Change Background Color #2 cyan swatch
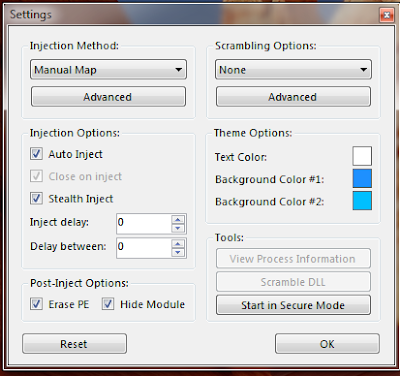Image resolution: width=400 pixels, height=376 pixels. pos(362,201)
